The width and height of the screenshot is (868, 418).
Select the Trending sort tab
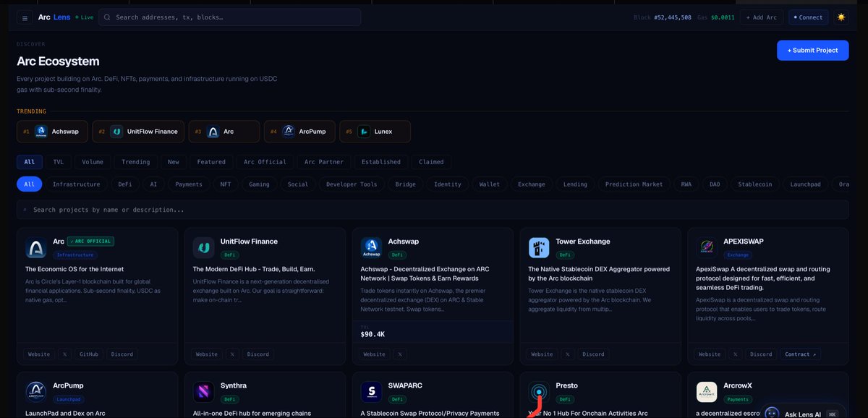point(135,162)
